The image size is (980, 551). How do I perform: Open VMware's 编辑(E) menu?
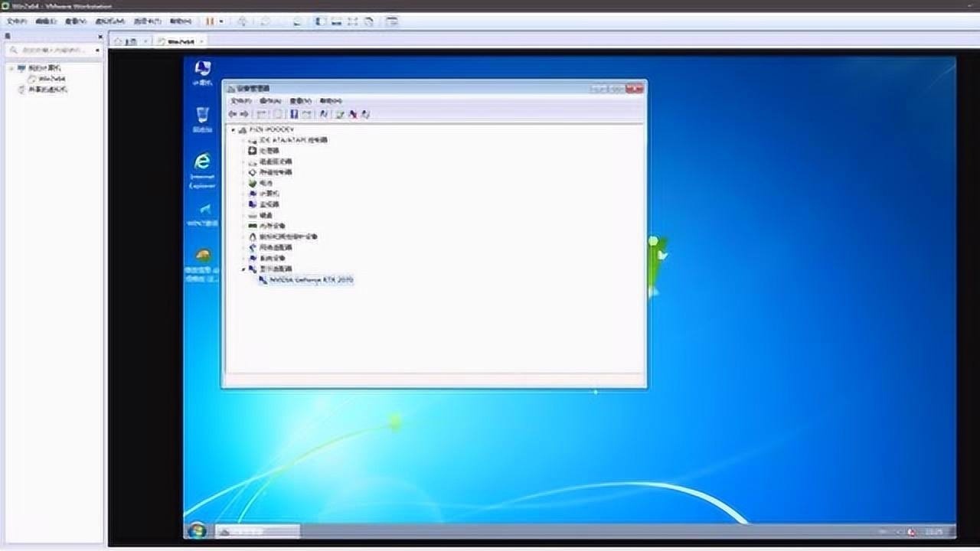46,21
